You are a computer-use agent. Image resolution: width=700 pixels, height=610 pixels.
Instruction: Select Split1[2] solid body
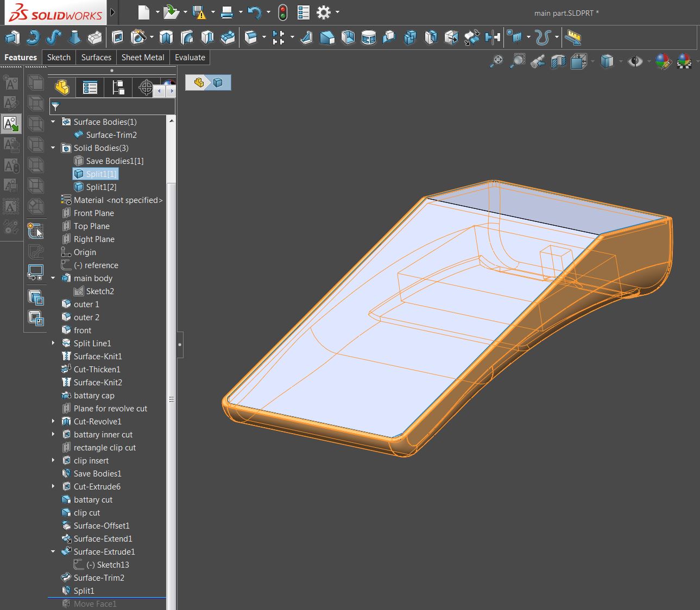point(101,187)
